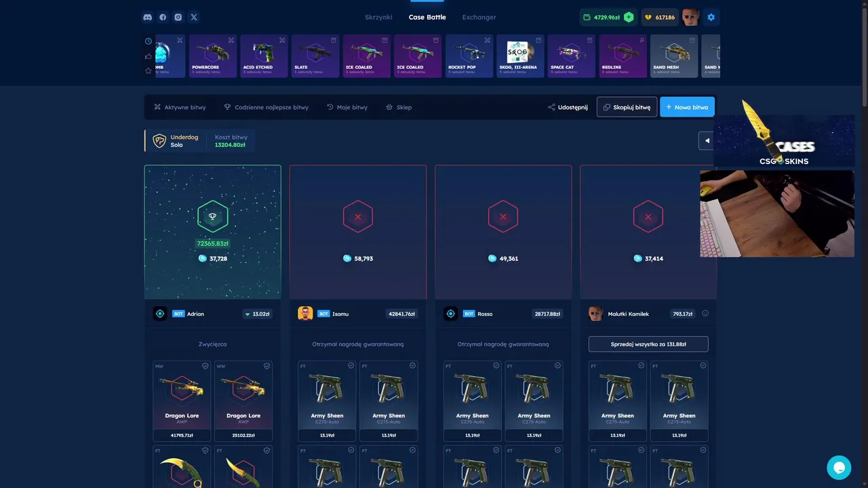Open the Powercore drop in the ticker
Screen dimensions: 868x488
click(213, 56)
